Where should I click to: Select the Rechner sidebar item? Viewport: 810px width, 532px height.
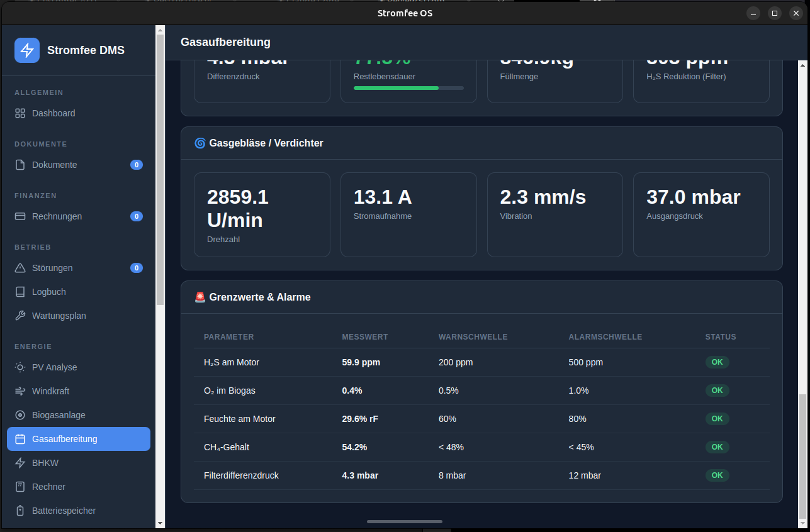click(x=79, y=487)
